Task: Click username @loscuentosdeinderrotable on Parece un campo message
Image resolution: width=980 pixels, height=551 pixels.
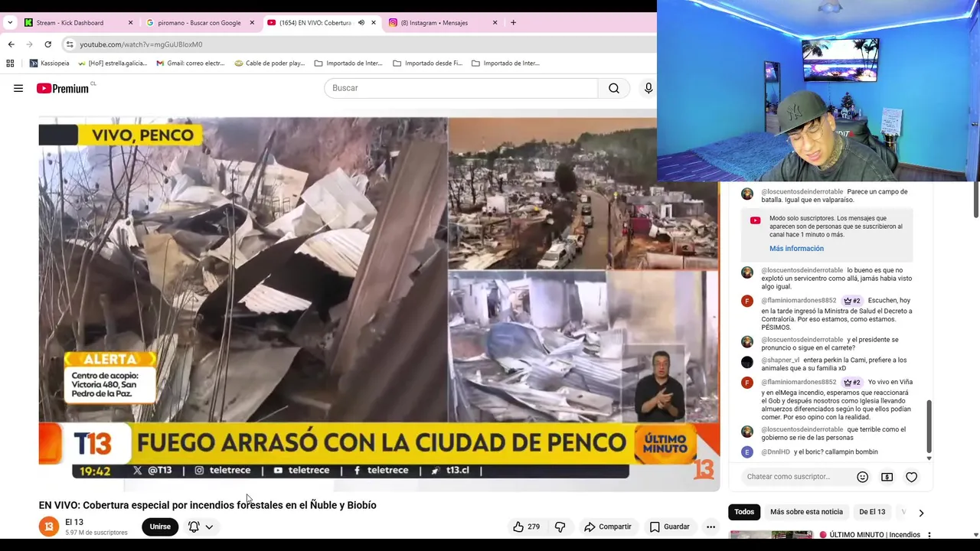Action: click(802, 192)
